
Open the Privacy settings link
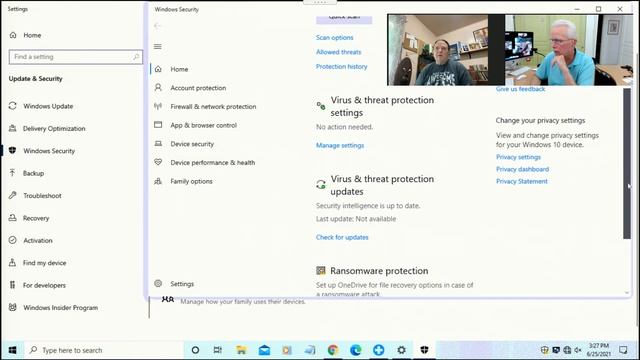coord(518,157)
